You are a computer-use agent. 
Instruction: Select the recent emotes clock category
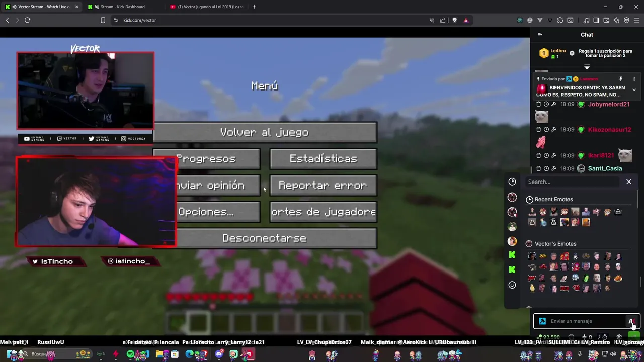[x=512, y=182]
